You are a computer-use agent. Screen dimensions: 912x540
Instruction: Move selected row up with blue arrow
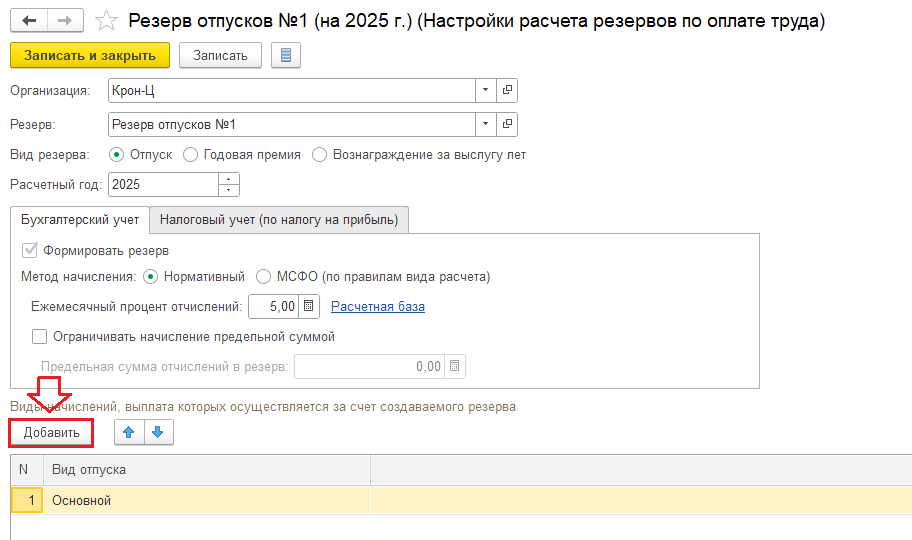(x=130, y=433)
